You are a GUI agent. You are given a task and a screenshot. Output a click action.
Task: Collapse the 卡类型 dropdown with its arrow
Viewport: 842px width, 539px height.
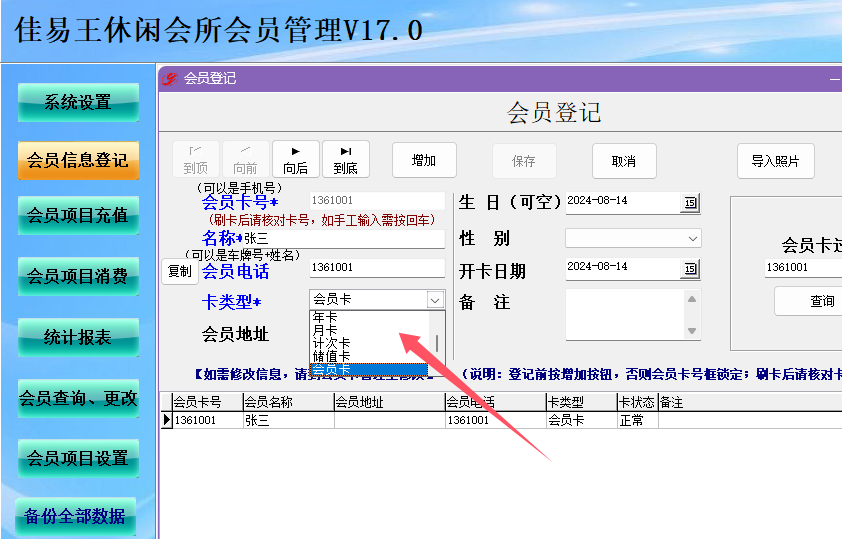point(435,300)
